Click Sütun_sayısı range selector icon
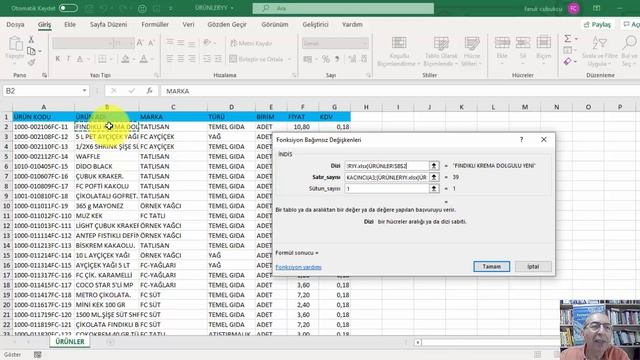The image size is (640, 360). click(434, 189)
